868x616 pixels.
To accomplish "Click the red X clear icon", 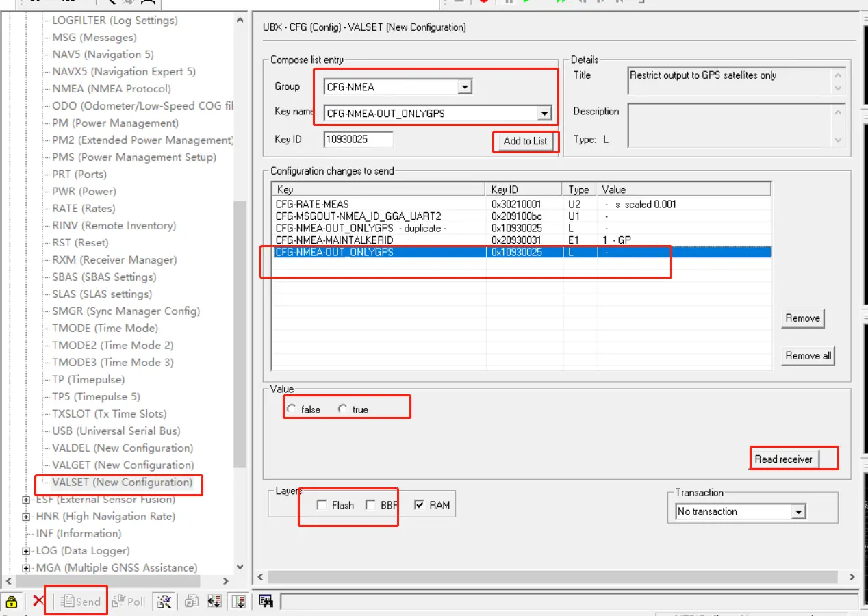I will click(x=38, y=602).
